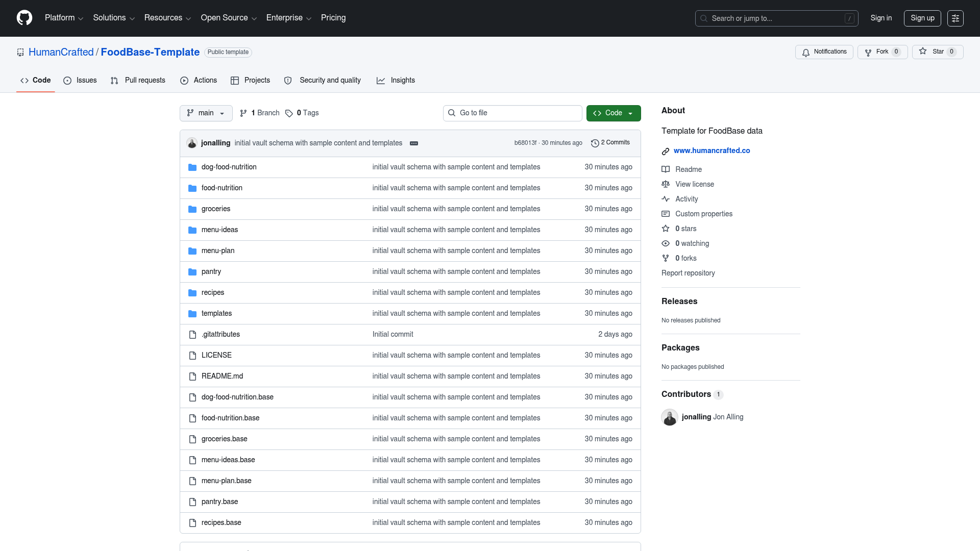Open the menu-plan.base file

226,481
